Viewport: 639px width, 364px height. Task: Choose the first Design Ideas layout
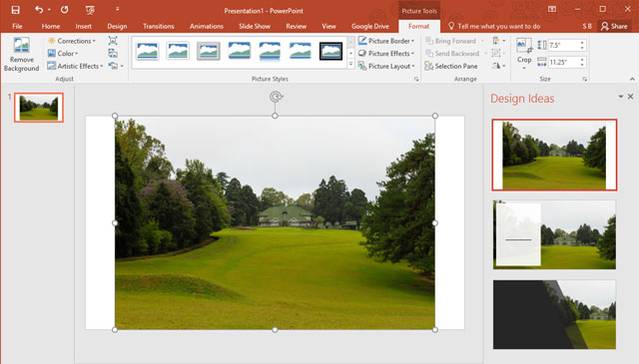click(x=554, y=155)
